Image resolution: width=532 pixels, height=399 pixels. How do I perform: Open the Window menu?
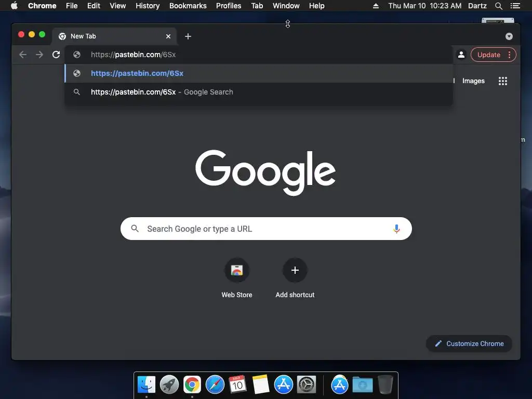click(x=286, y=6)
